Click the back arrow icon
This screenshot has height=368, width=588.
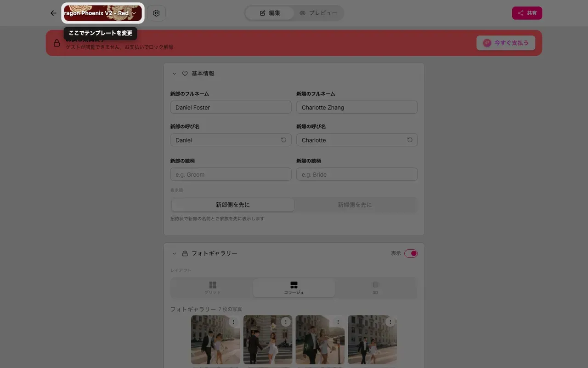tap(53, 13)
